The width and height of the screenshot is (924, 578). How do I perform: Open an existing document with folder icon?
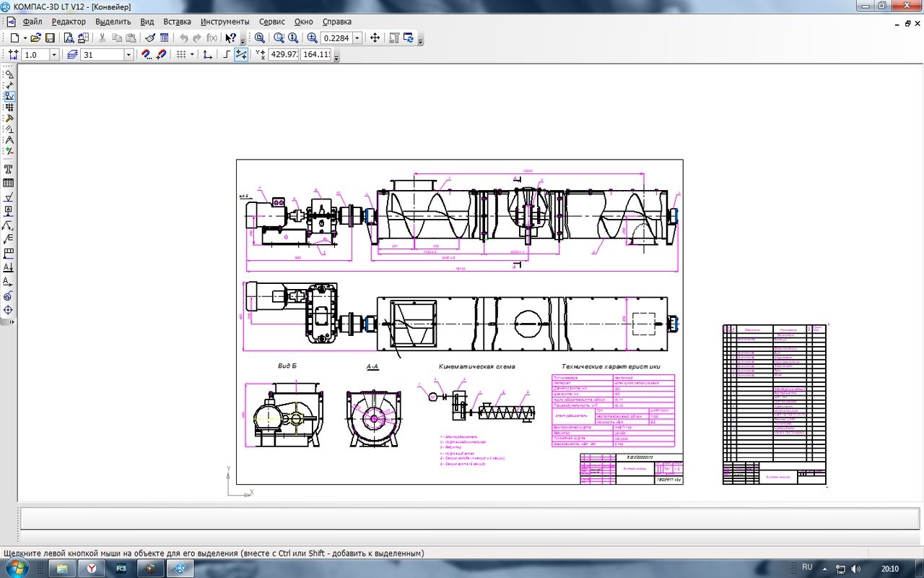click(35, 38)
